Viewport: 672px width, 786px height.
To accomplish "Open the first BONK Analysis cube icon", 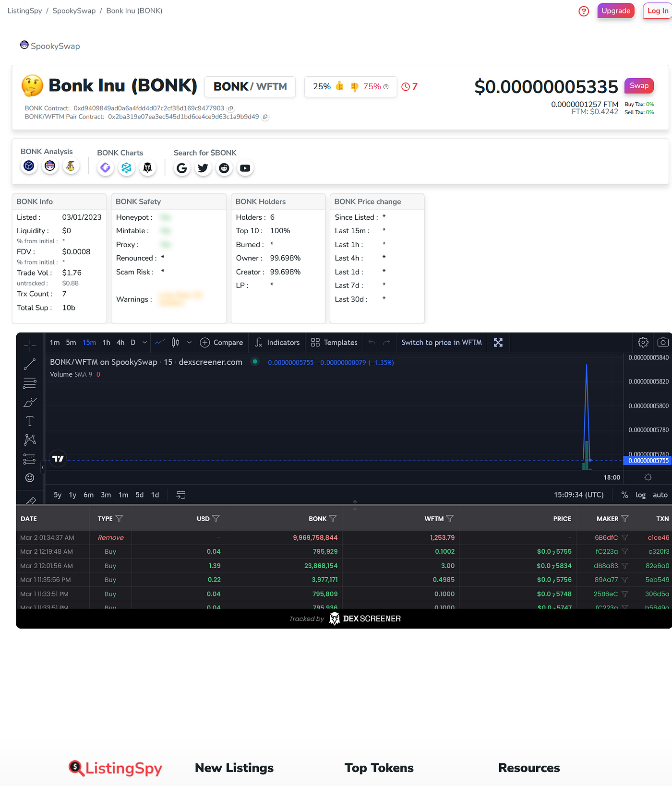I will [29, 166].
